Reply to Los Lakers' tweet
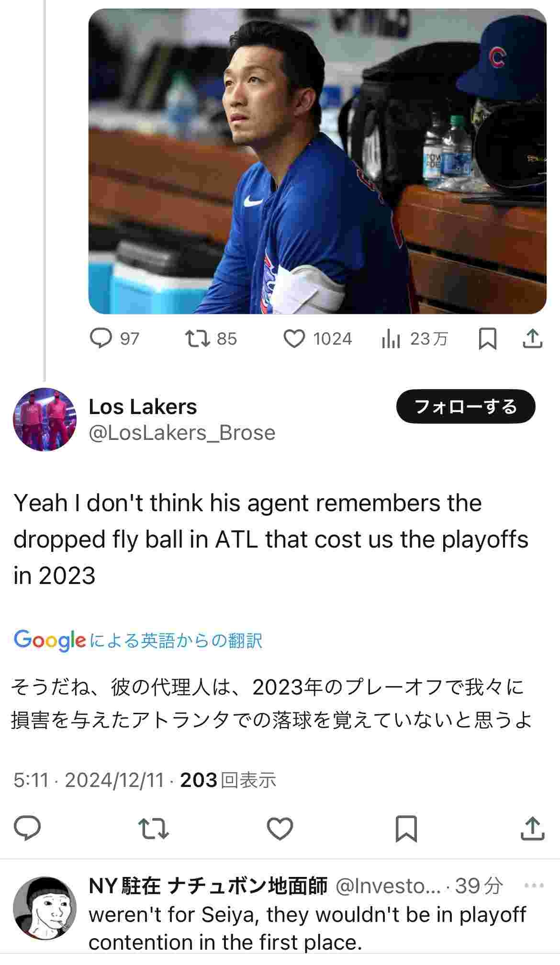 pyautogui.click(x=27, y=829)
